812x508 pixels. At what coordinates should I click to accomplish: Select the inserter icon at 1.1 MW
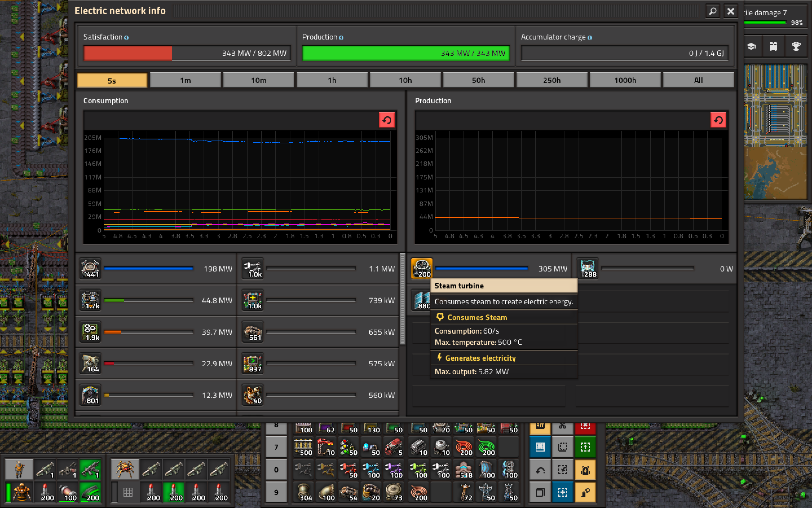[253, 269]
